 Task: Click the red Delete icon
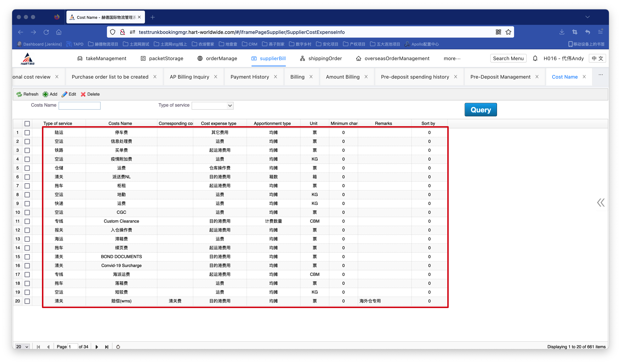(x=83, y=94)
